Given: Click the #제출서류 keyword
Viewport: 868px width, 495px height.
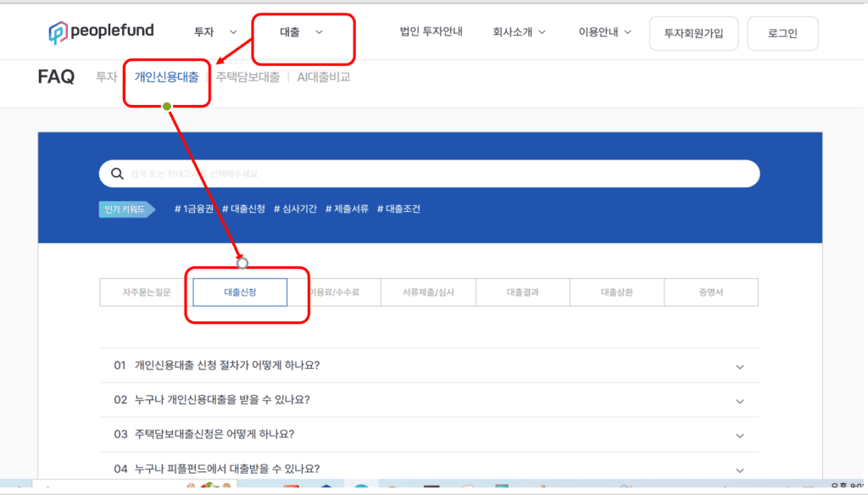Looking at the screenshot, I should [x=347, y=209].
